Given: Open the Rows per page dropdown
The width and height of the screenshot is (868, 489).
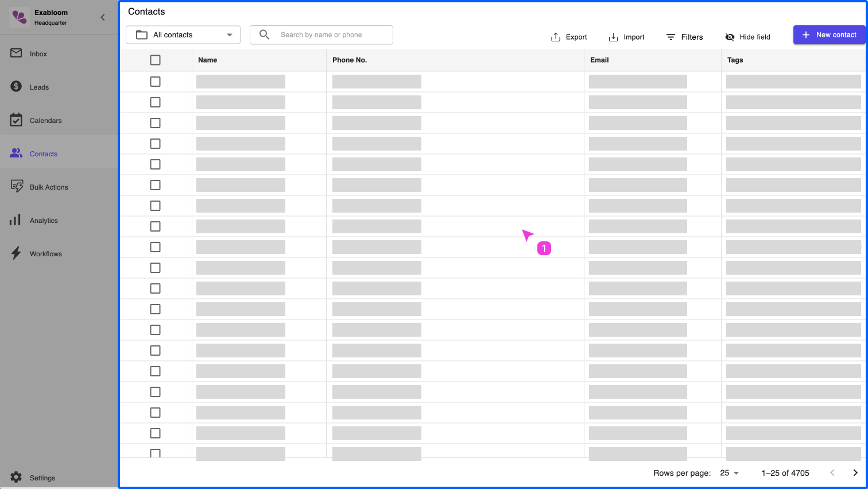Looking at the screenshot, I should (x=730, y=473).
